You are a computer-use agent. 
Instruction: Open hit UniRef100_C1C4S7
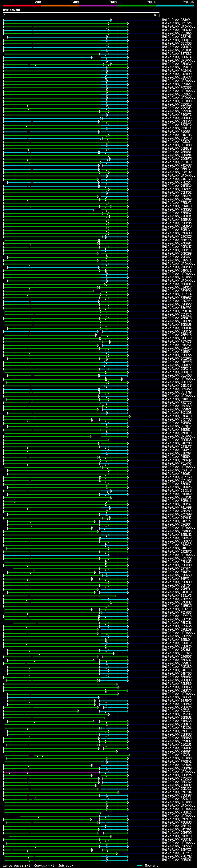click(177, 78)
